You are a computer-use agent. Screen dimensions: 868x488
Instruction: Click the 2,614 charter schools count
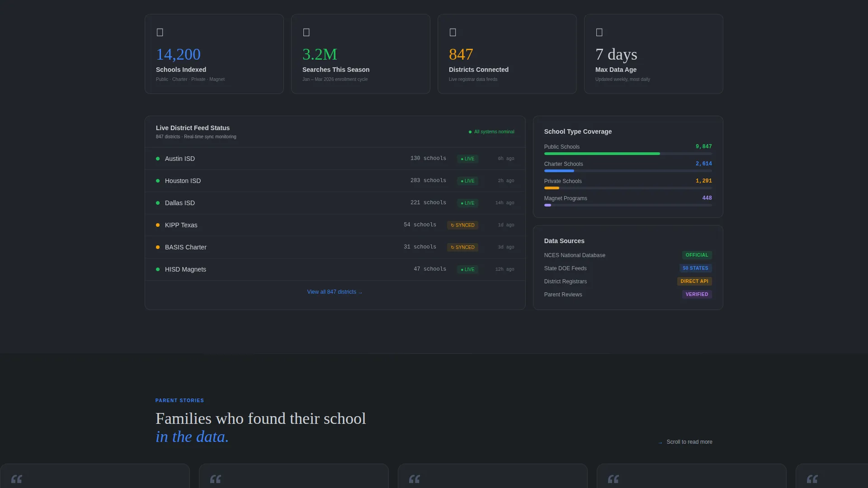point(703,164)
